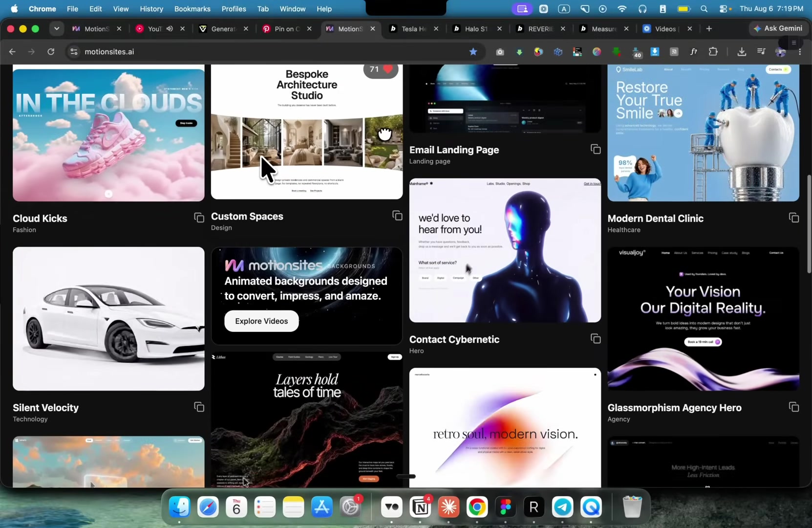Go back using the browser back arrow
812x528 pixels.
[12, 51]
